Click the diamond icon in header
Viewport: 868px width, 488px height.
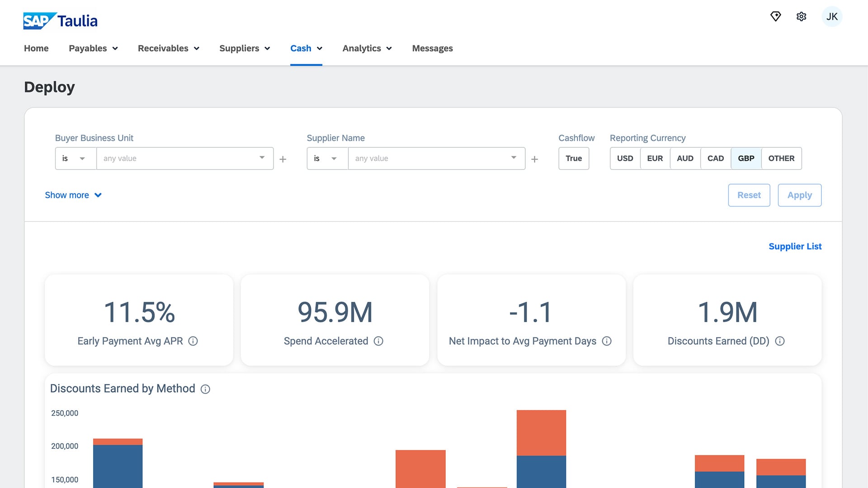tap(775, 17)
